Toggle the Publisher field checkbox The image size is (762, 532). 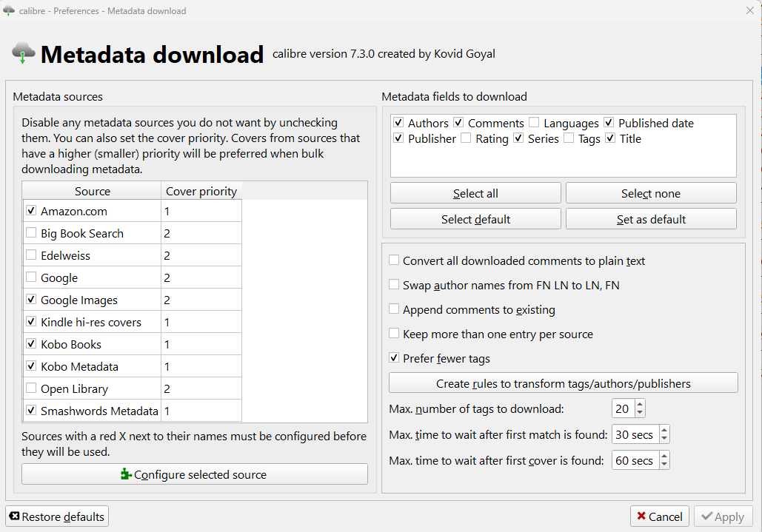click(x=398, y=138)
